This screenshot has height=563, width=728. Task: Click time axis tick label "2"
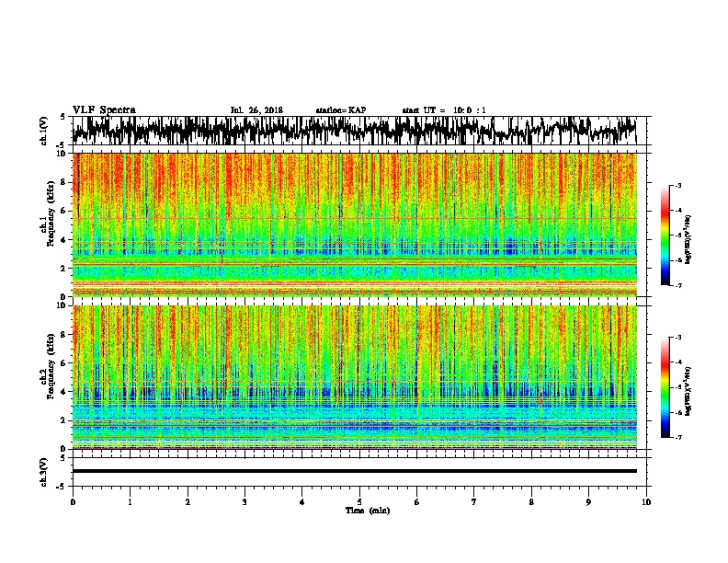tap(188, 502)
